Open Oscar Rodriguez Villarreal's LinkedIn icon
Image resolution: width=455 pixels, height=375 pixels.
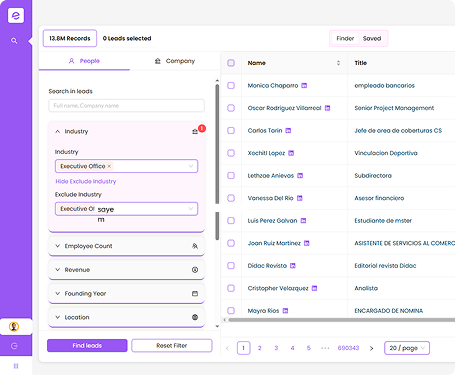[x=327, y=108]
